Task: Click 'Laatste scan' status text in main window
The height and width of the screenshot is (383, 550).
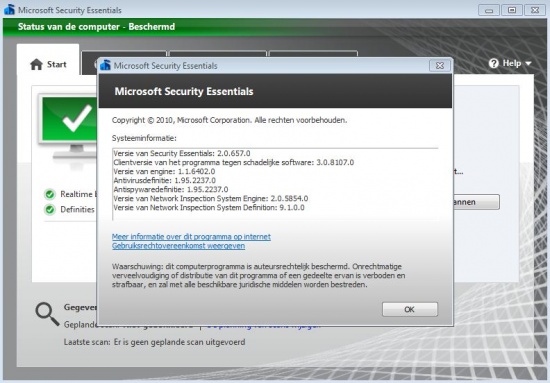Action: point(154,342)
